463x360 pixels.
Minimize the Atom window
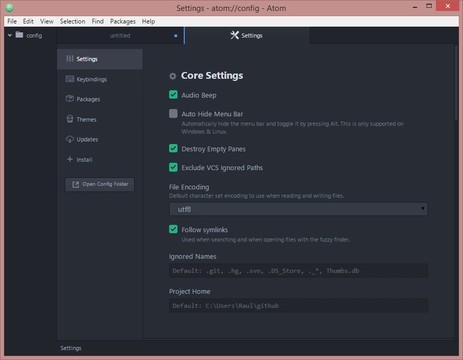(415, 7)
